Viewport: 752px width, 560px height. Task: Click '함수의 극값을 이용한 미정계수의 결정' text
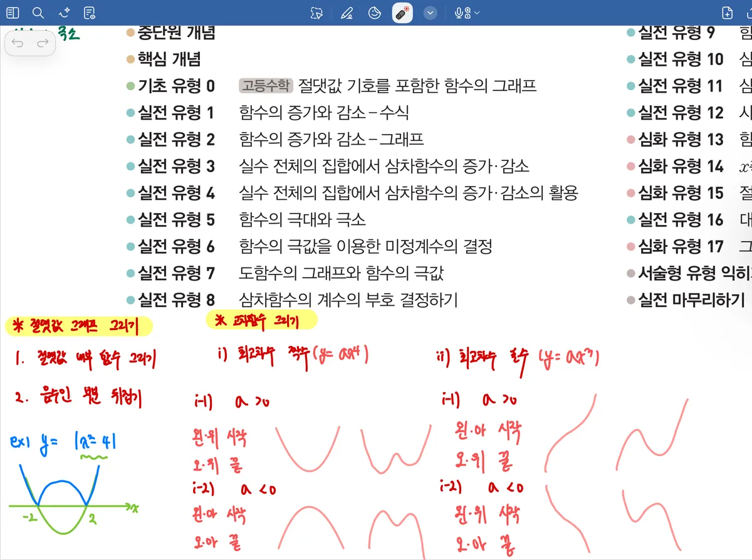365,247
